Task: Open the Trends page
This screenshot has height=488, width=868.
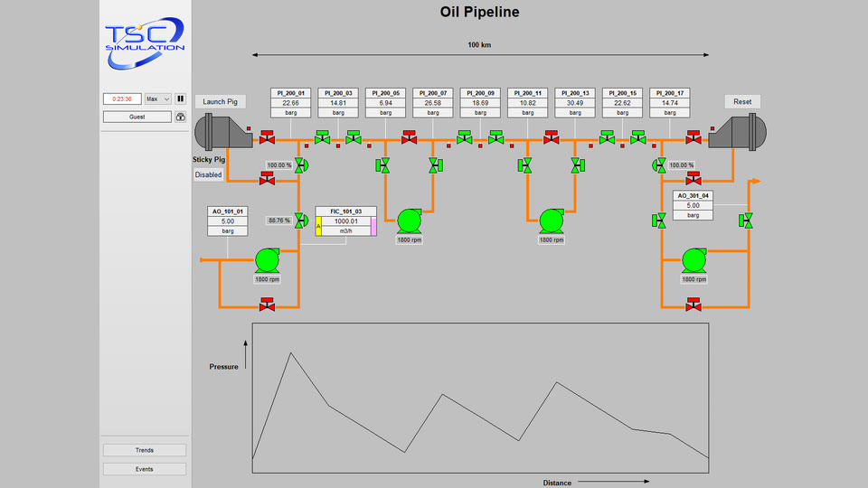Action: pyautogui.click(x=145, y=450)
